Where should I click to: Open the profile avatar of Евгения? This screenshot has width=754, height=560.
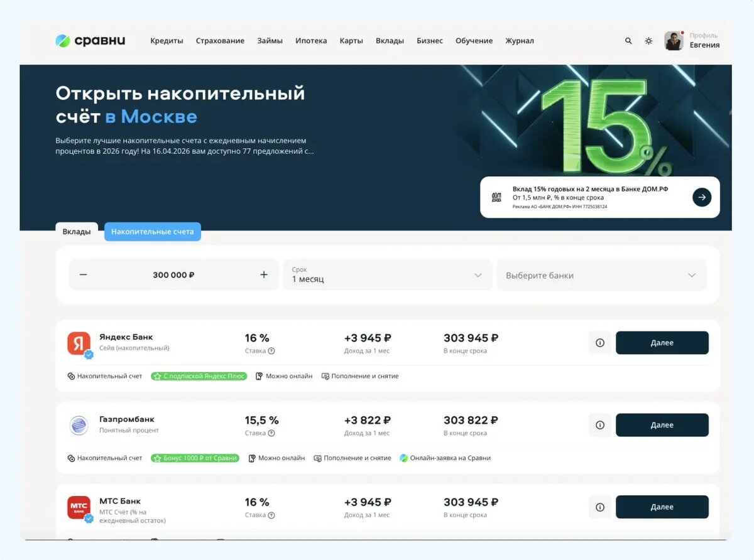[674, 41]
